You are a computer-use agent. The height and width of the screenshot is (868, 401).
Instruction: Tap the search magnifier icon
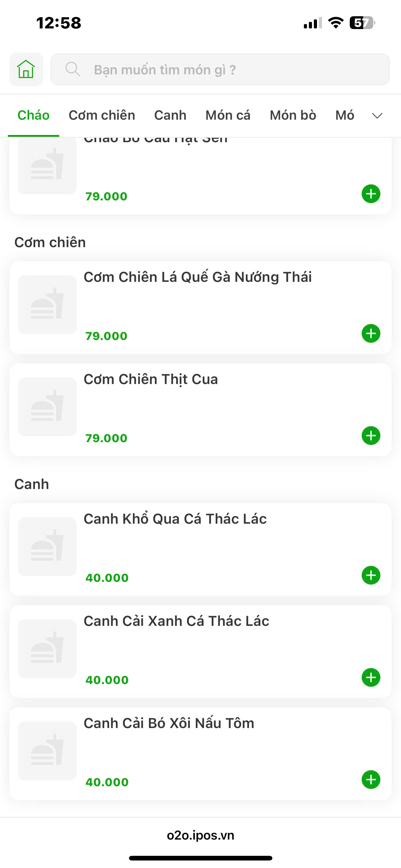(72, 69)
